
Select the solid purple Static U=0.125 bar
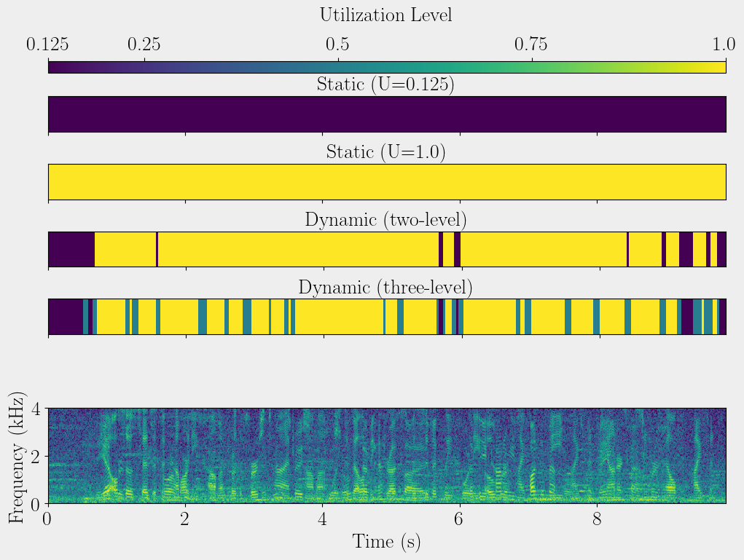[386, 114]
